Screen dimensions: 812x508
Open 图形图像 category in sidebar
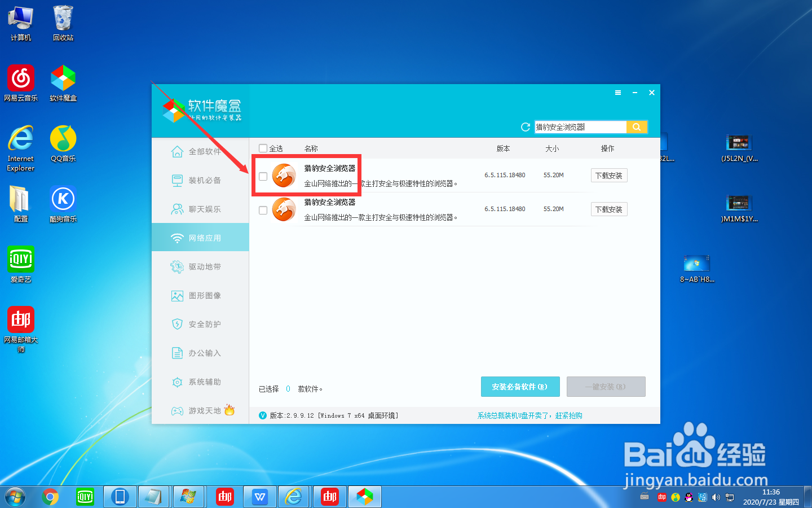point(200,295)
